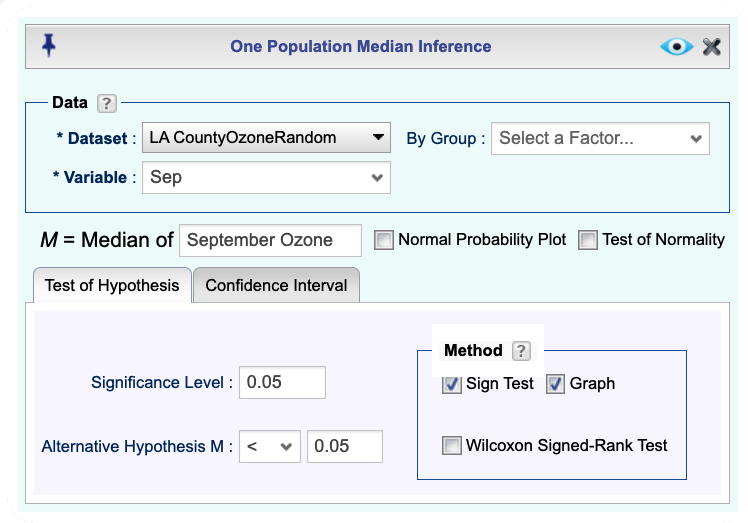Open the Data section help icon
Image resolution: width=748 pixels, height=523 pixels.
(x=107, y=103)
